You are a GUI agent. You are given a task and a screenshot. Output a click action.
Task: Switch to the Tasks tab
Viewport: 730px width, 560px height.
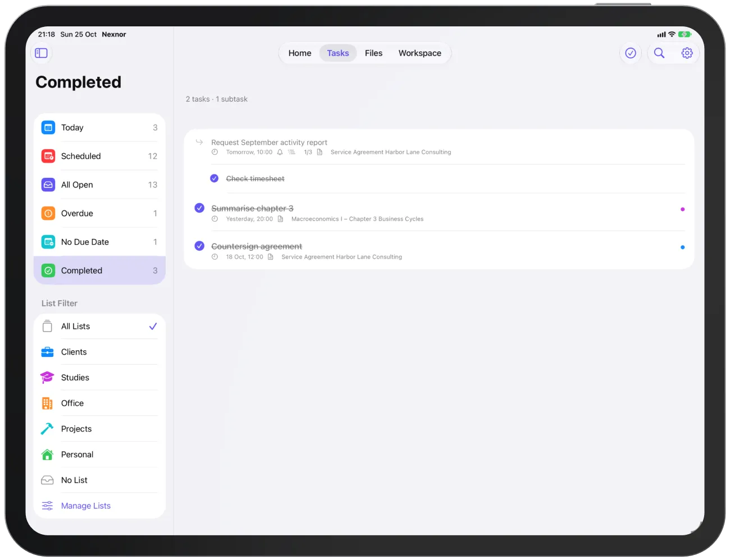click(338, 53)
